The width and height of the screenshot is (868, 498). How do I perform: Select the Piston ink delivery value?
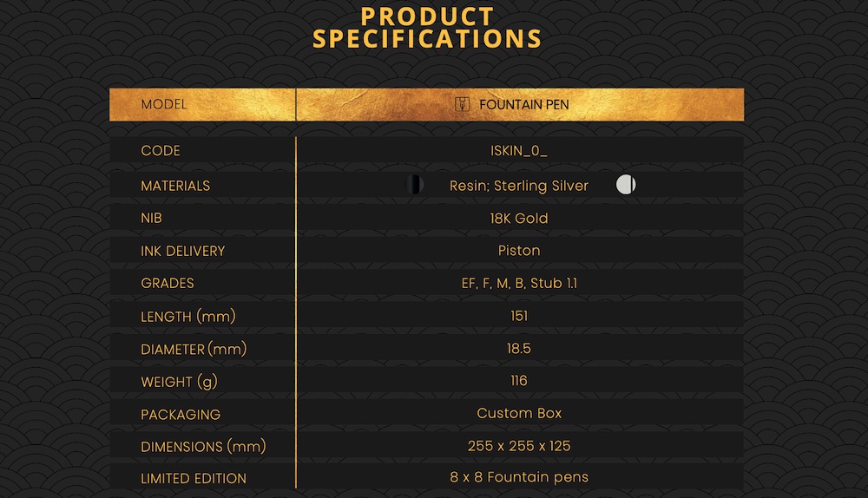pyautogui.click(x=519, y=251)
